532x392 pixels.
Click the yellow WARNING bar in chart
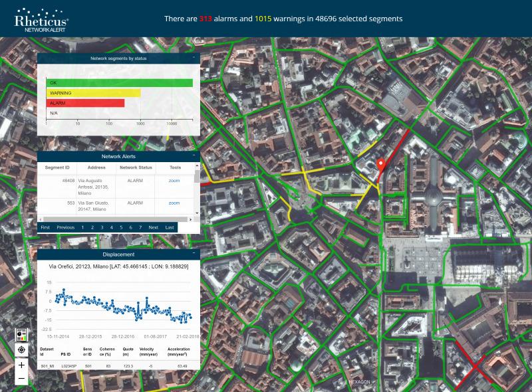coord(93,93)
